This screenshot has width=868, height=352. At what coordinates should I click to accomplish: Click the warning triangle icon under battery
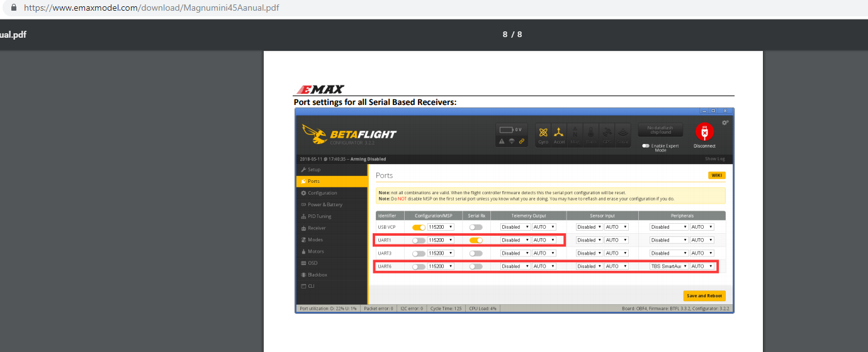pos(502,141)
